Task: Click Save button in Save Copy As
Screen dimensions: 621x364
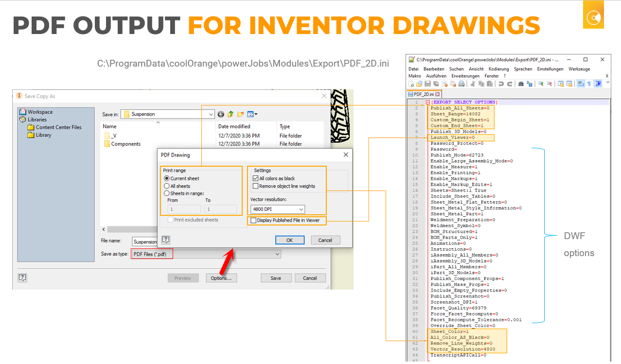Action: click(276, 278)
